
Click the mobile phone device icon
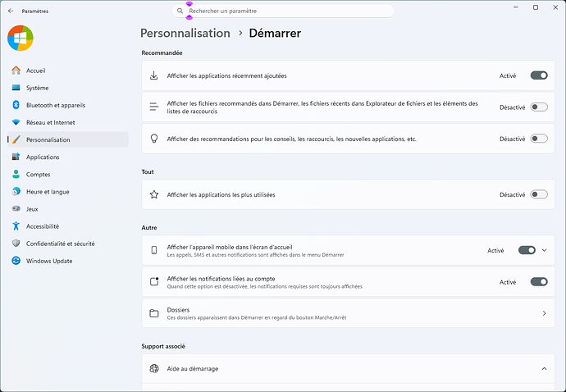pos(153,250)
